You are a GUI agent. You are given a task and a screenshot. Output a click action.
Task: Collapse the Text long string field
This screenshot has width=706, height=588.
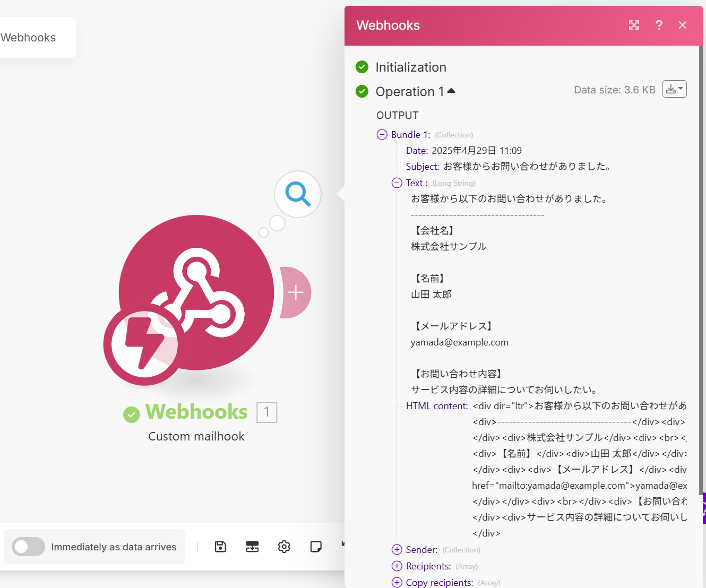click(397, 183)
